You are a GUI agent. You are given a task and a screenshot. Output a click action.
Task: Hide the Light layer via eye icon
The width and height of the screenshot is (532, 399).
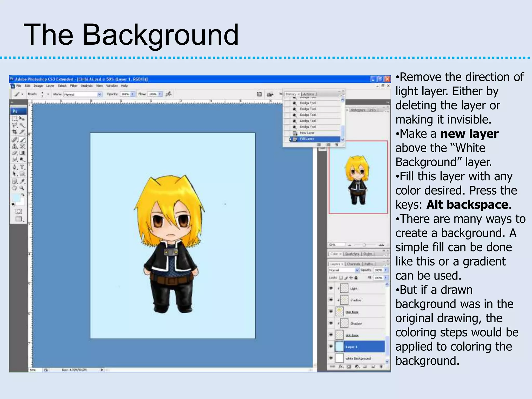point(331,288)
